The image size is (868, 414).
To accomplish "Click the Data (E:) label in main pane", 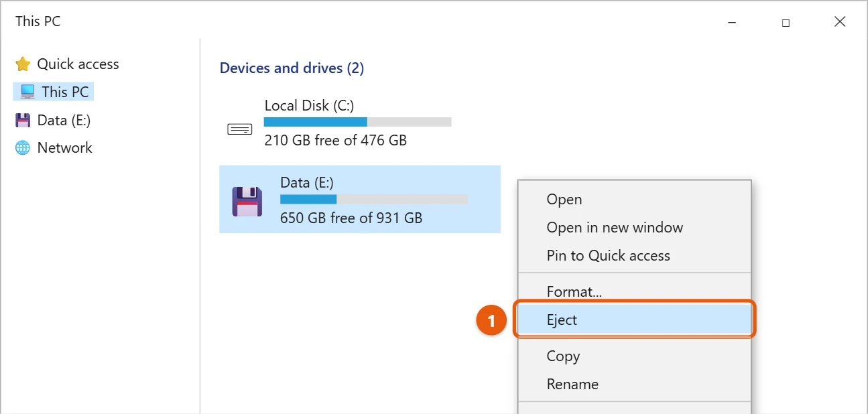I will (307, 183).
